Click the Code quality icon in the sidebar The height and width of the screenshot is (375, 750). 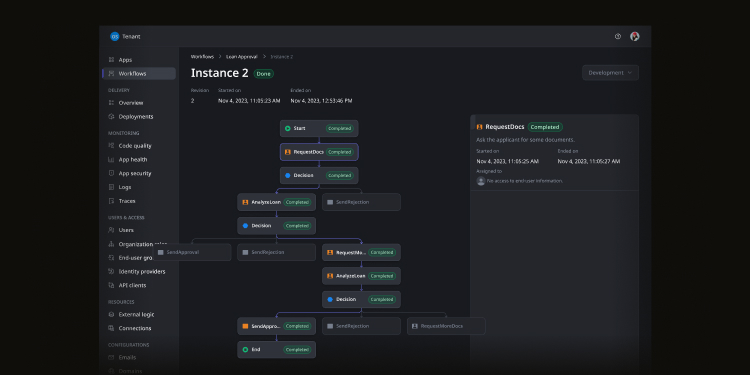(111, 146)
